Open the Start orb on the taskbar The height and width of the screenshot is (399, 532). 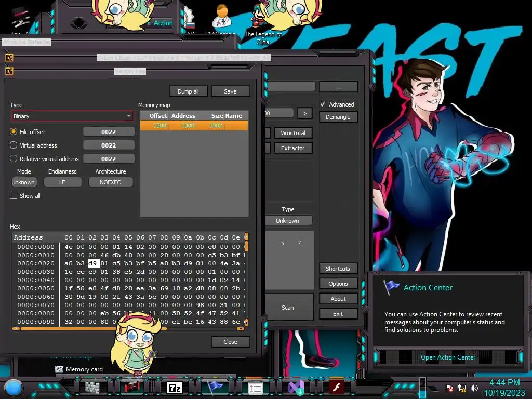tap(14, 388)
